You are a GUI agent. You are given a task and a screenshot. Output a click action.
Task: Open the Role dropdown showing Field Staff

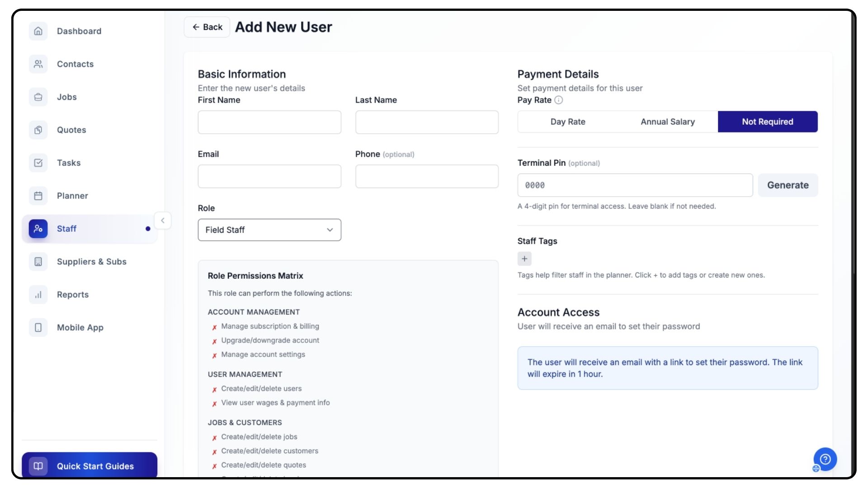pos(269,230)
